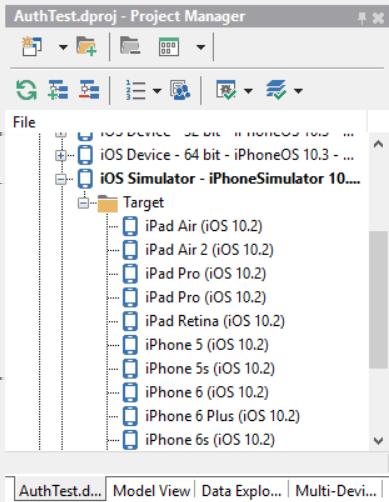Image resolution: width=389 pixels, height=502 pixels.
Task: Click the device icon beside iPad Retina
Action: coord(130,321)
